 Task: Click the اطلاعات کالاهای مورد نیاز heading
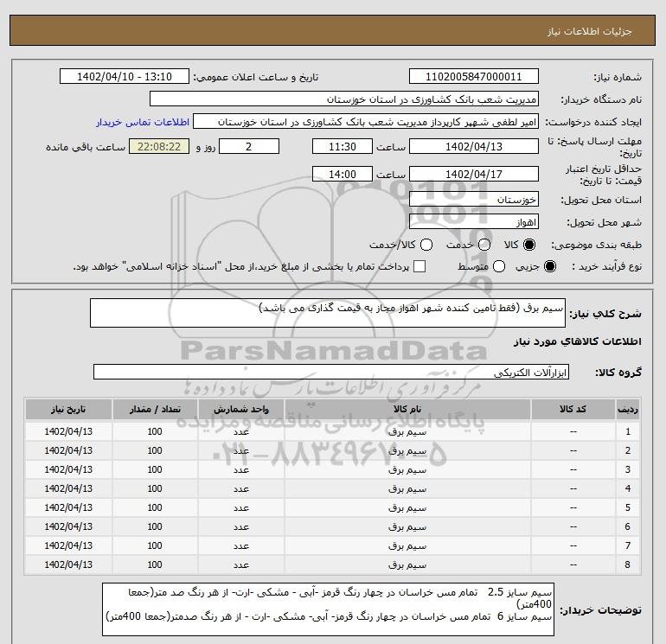577,341
